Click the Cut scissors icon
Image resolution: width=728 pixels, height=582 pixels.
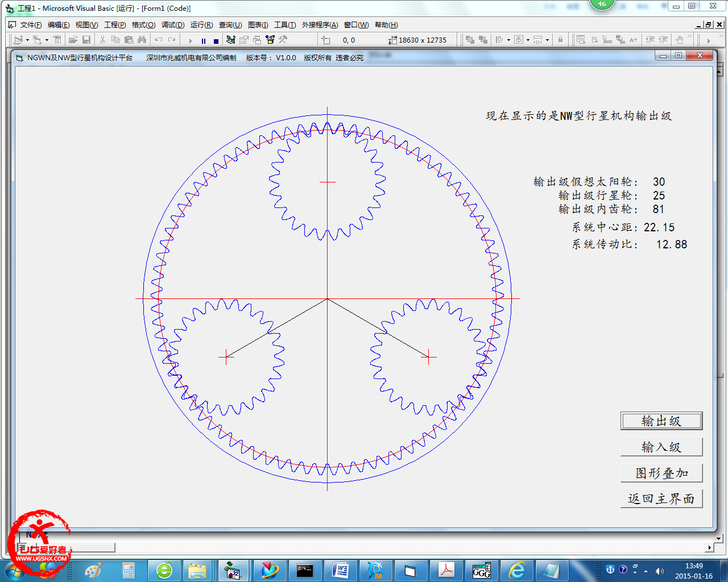coord(102,40)
